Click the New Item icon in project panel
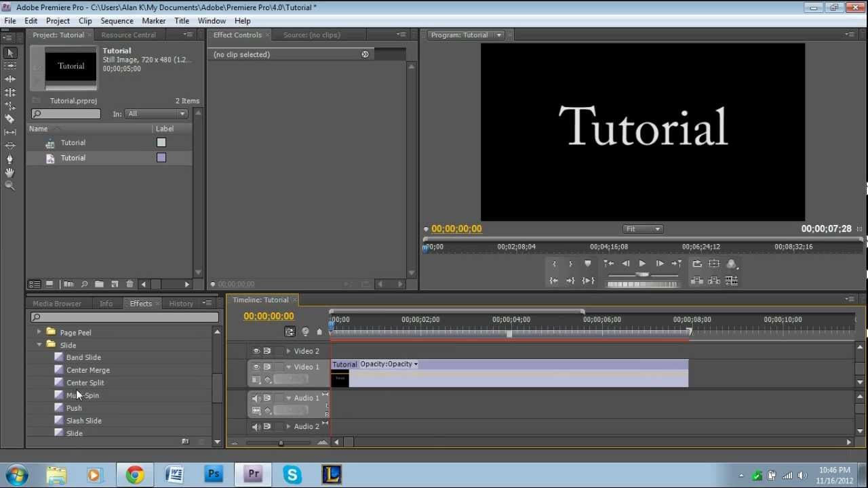Screen dimensions: 868x488 click(x=115, y=284)
